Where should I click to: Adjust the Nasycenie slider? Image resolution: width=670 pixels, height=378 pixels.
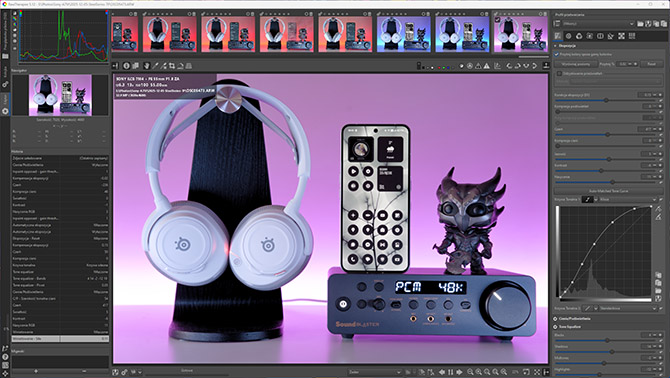613,182
